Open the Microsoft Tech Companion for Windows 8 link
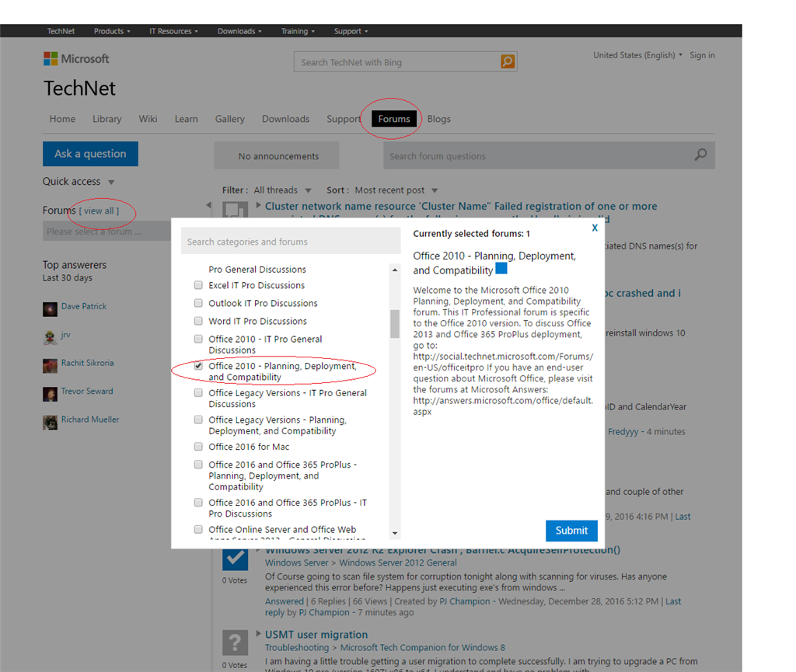 (x=422, y=648)
